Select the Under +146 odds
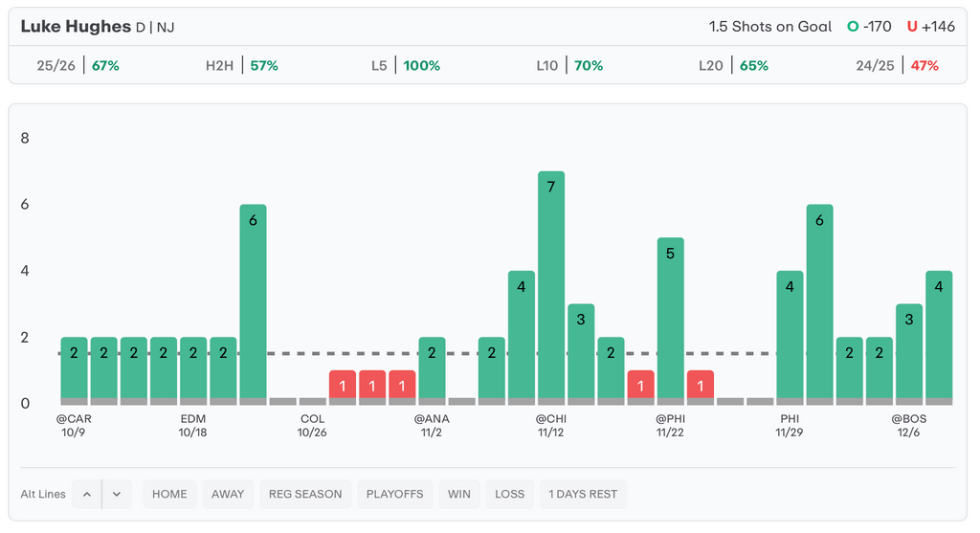This screenshot has height=533, width=980. coord(931,27)
